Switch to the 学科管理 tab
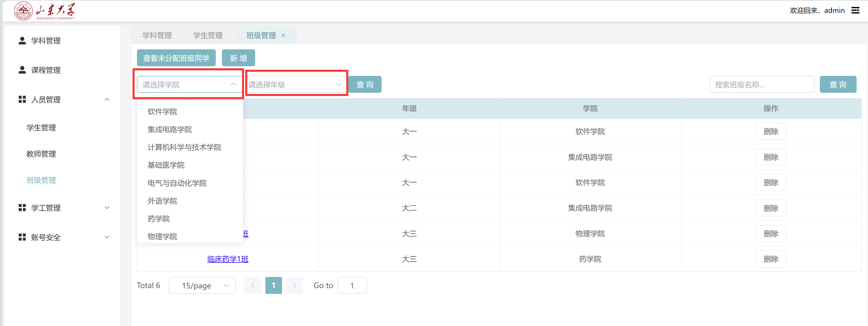This screenshot has width=868, height=326. (157, 35)
